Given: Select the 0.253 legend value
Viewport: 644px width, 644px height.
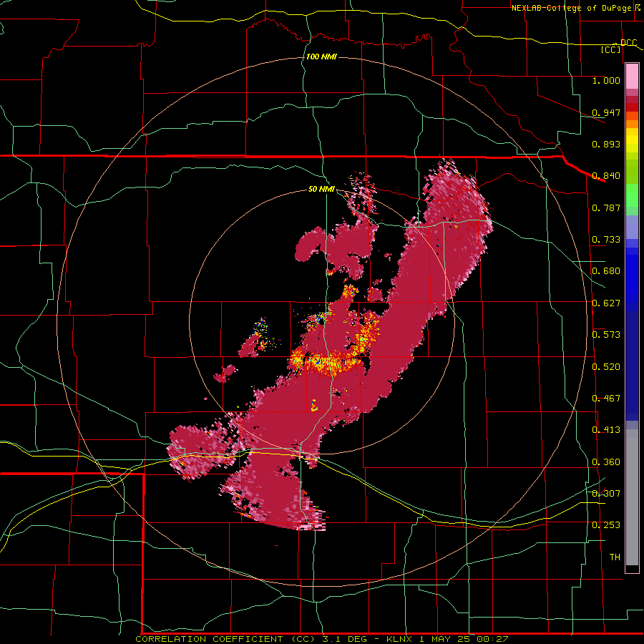Looking at the screenshot, I should tap(606, 525).
